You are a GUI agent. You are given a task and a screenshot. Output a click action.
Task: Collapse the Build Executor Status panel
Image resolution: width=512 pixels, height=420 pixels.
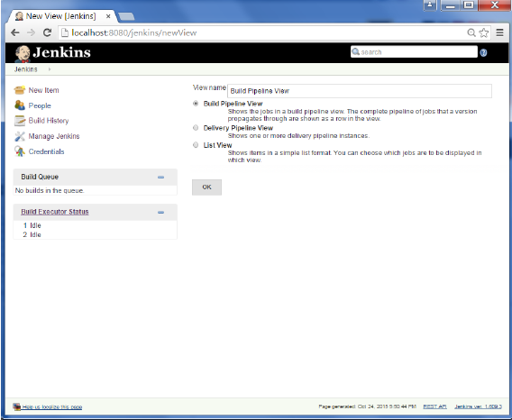[160, 213]
